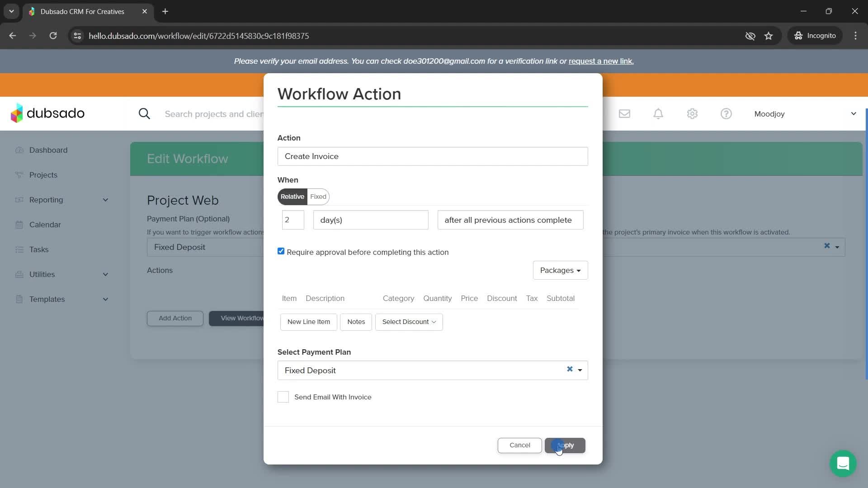Open the browser three-dot menu
This screenshot has width=868, height=488.
point(855,36)
